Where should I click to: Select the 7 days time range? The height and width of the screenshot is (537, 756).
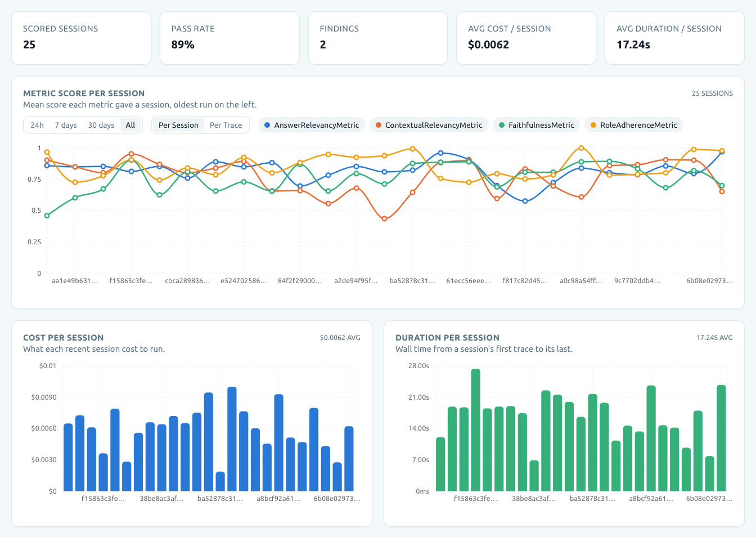(x=66, y=125)
